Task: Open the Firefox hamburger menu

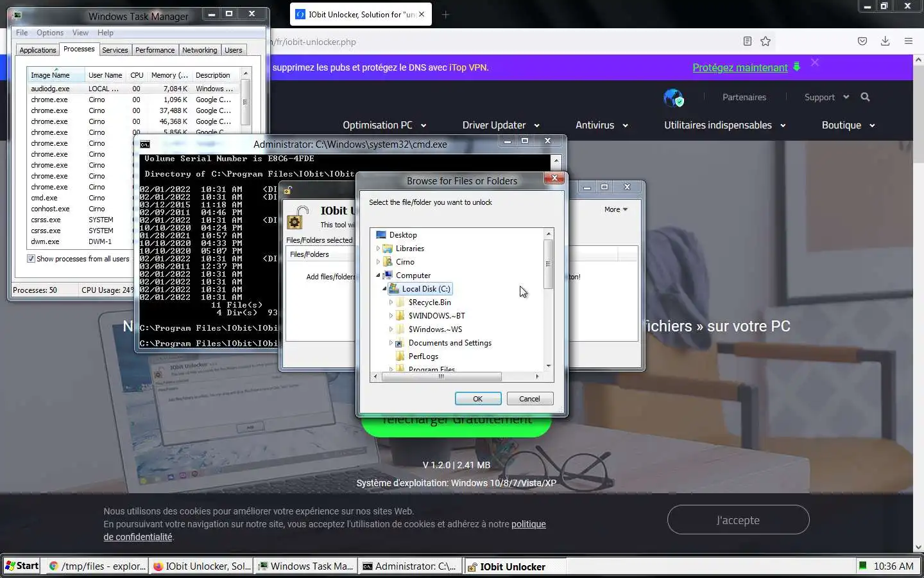Action: click(x=908, y=41)
